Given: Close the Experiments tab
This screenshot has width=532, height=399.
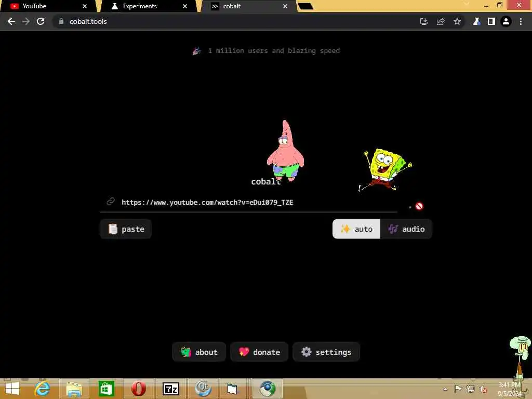Looking at the screenshot, I should 185,6.
